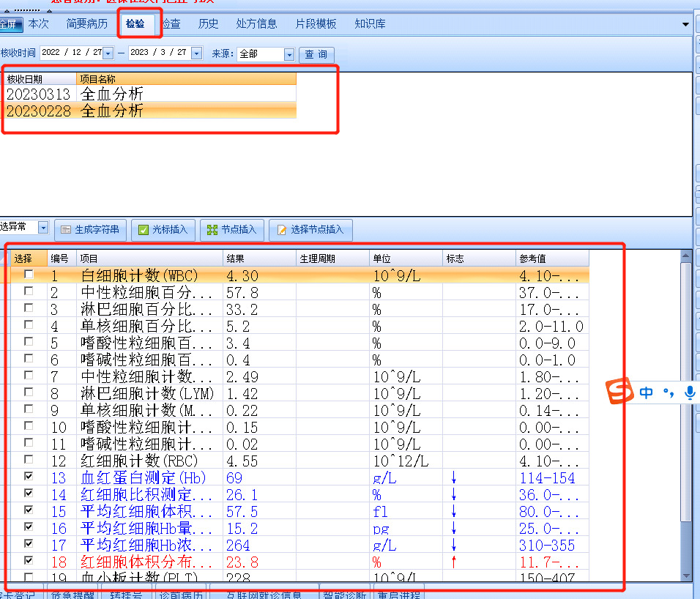Click the 全屏 button
Image resolution: width=700 pixels, height=599 pixels.
point(10,24)
